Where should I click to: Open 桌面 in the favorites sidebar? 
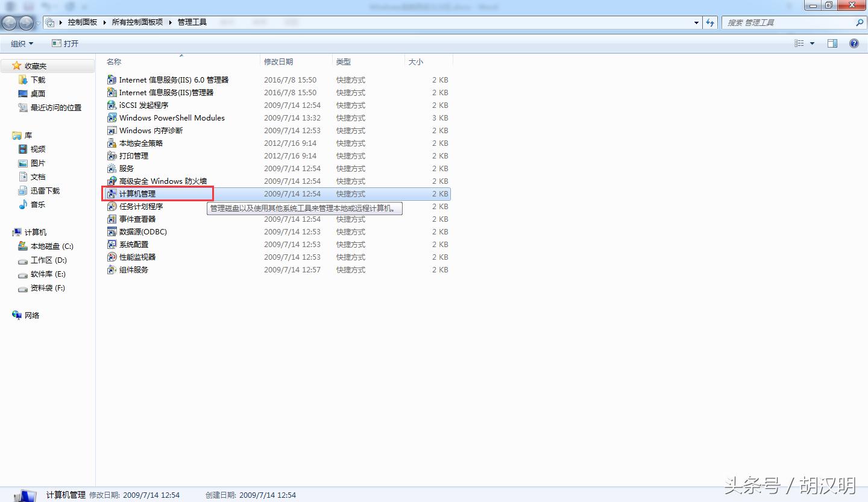click(38, 93)
